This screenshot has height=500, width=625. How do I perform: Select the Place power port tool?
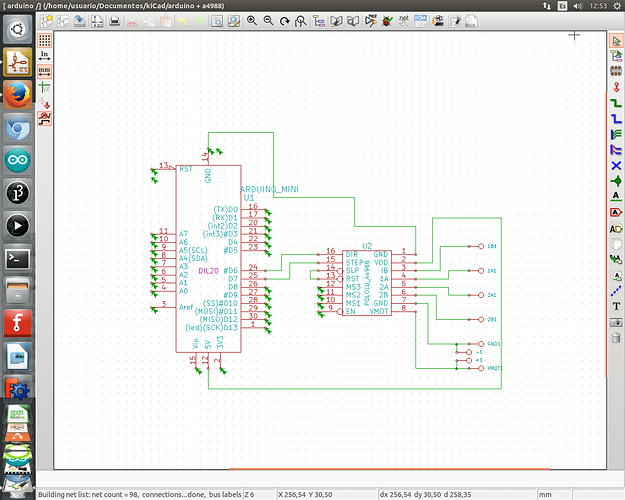point(616,87)
